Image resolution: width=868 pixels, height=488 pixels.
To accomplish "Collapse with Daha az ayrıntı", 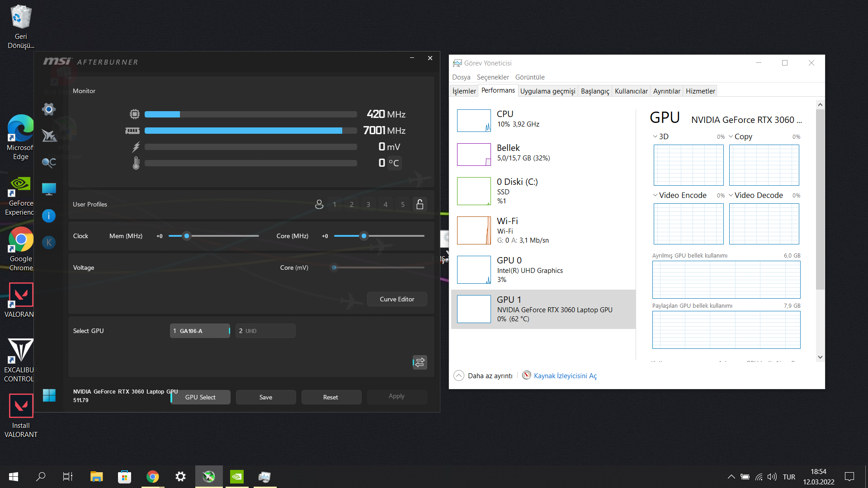I will tap(483, 375).
